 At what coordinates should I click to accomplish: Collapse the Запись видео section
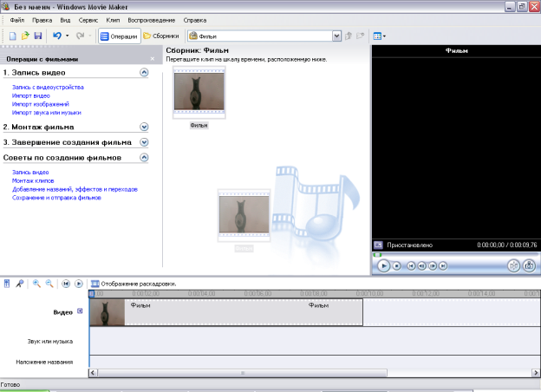pos(144,73)
